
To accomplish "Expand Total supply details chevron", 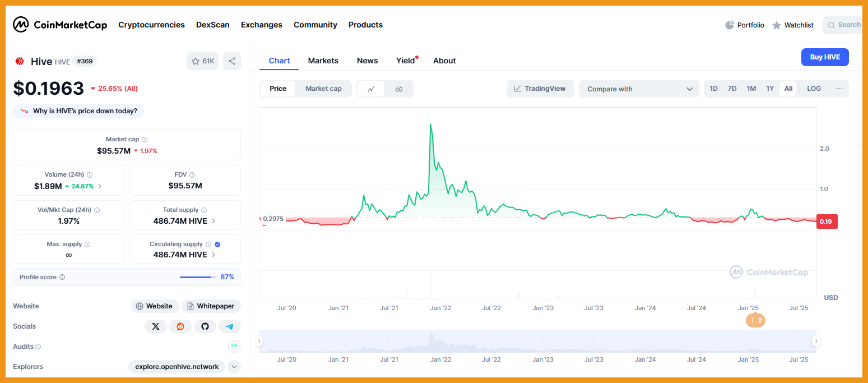I will (x=213, y=221).
